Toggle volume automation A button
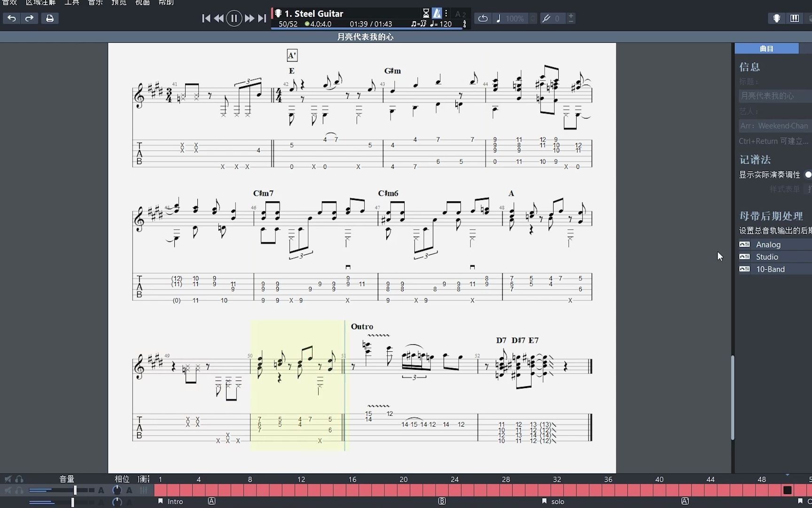 point(101,491)
